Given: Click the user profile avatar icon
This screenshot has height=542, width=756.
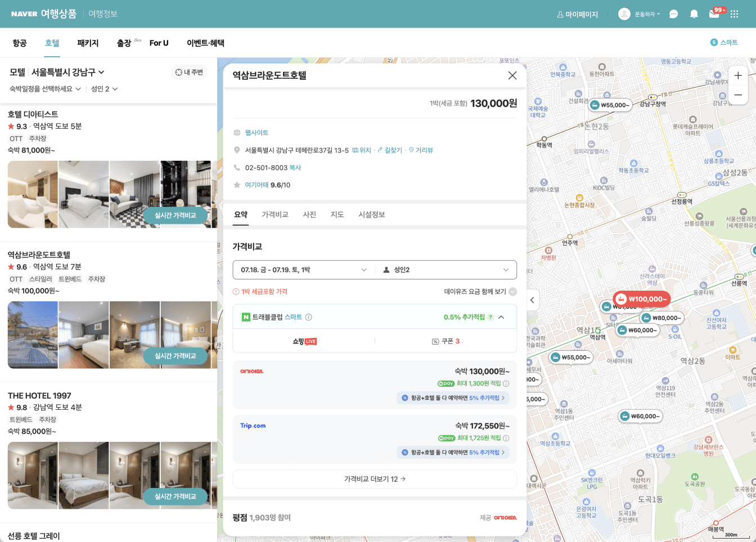Looking at the screenshot, I should 624,14.
